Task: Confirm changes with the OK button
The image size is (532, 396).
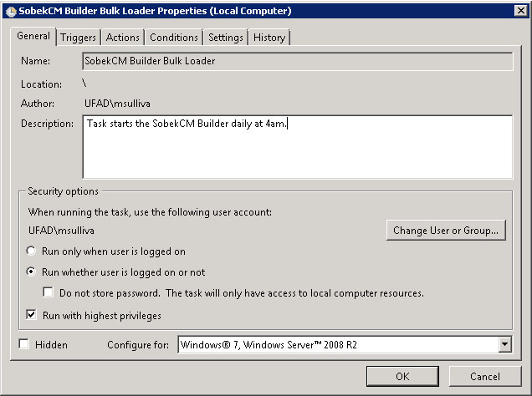Action: (x=402, y=376)
